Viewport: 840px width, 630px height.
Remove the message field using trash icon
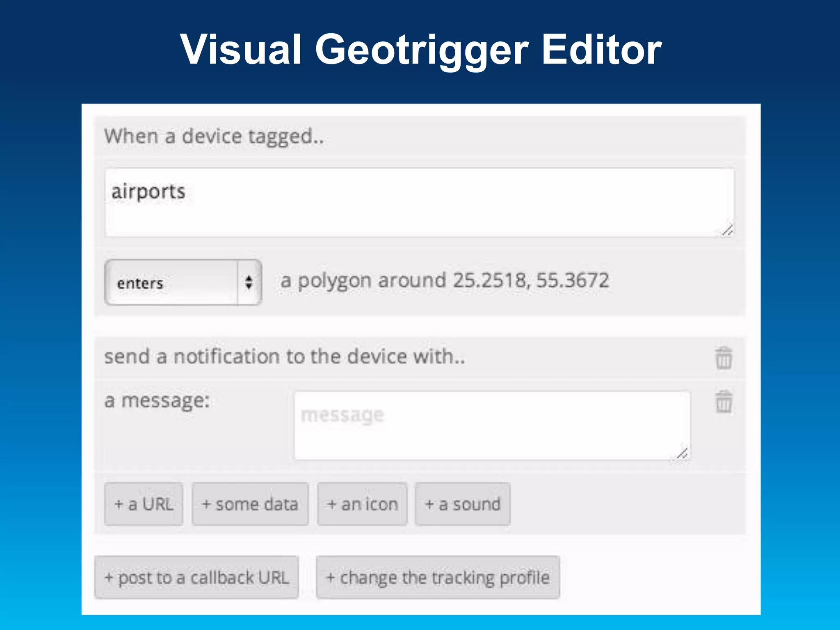724,401
